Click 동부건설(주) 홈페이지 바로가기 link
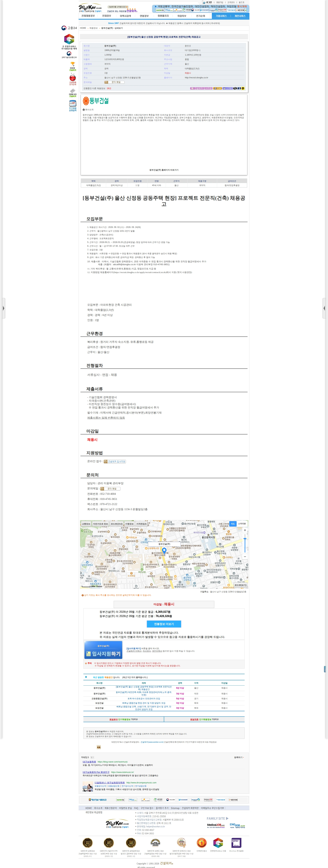328x868 pixels. click(164, 170)
